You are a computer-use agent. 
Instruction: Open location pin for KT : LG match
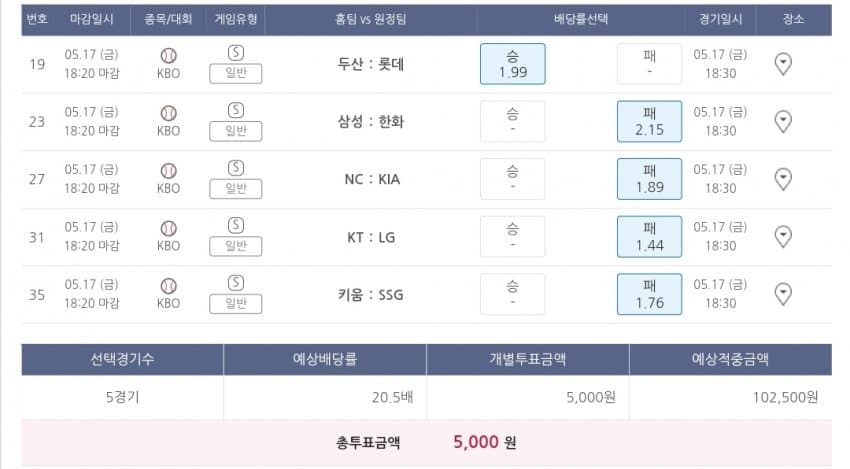[783, 236]
